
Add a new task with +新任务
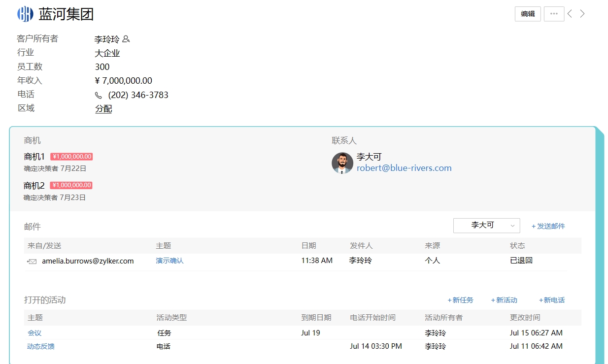point(460,300)
